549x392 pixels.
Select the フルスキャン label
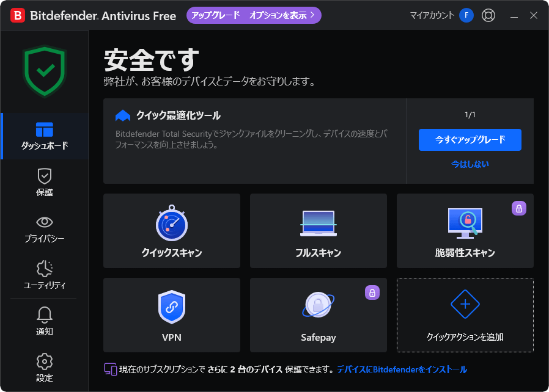pos(319,253)
